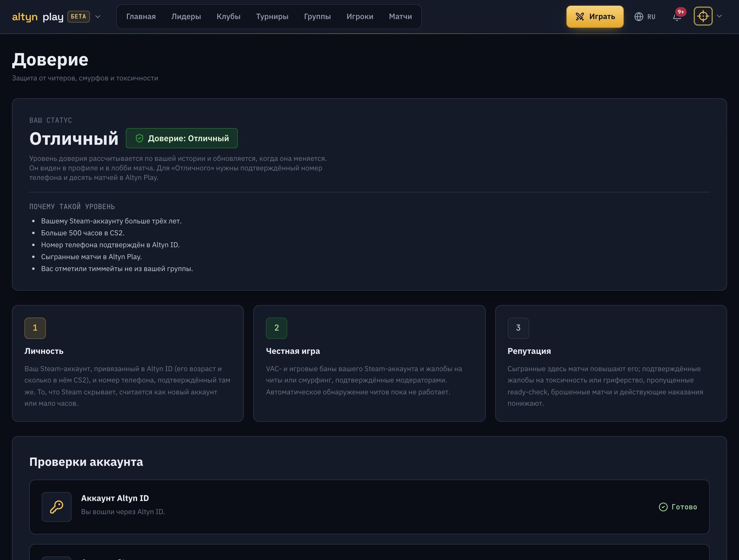Click the Готово status on the Altyn ID row
739x560 pixels.
(x=678, y=507)
